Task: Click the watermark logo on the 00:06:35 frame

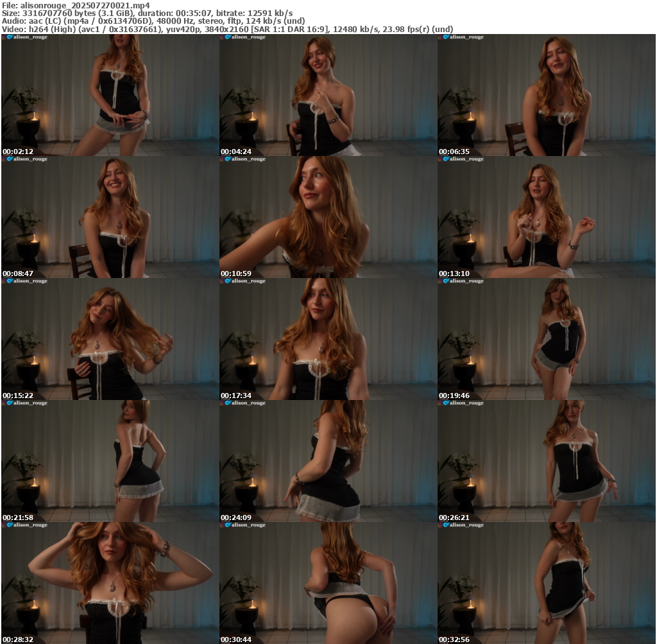Action: [x=445, y=37]
